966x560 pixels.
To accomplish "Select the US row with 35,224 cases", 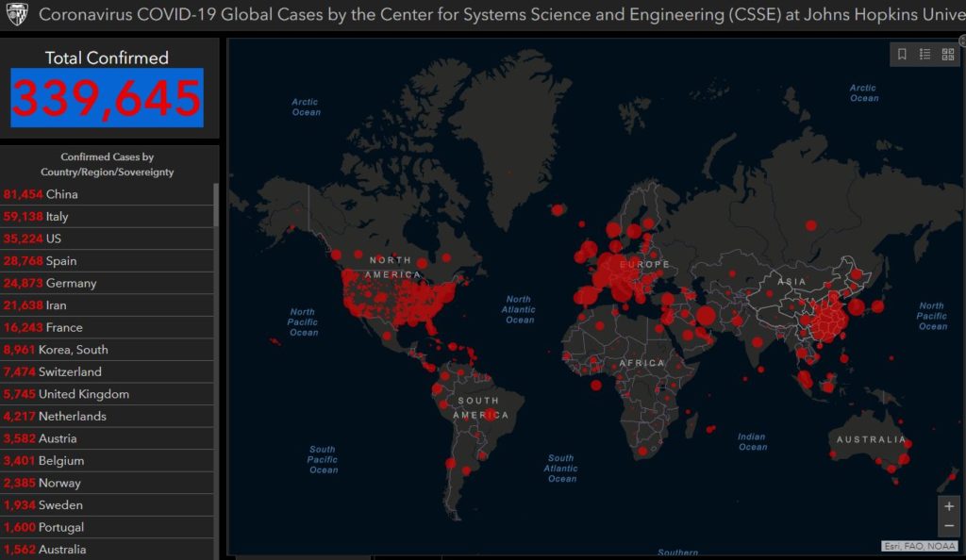I will point(108,239).
